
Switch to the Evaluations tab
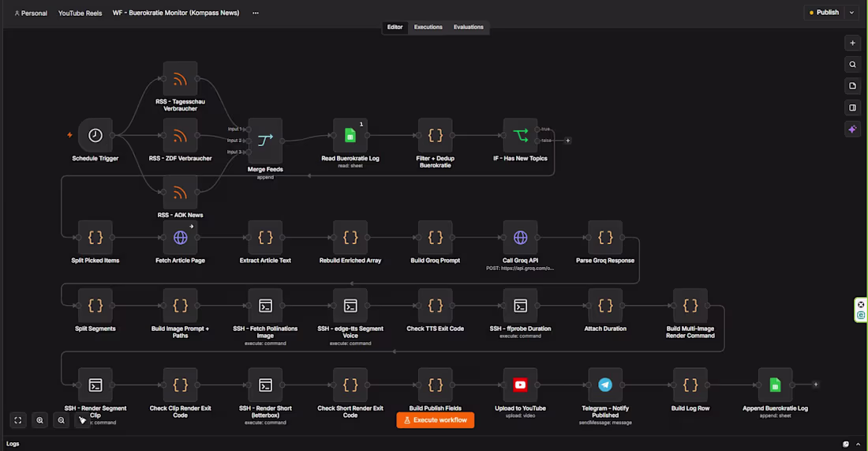click(x=468, y=27)
